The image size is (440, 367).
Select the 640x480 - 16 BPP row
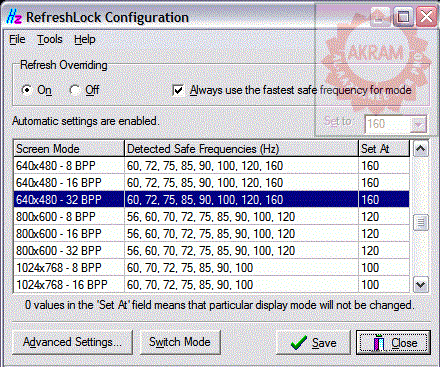[x=212, y=183]
